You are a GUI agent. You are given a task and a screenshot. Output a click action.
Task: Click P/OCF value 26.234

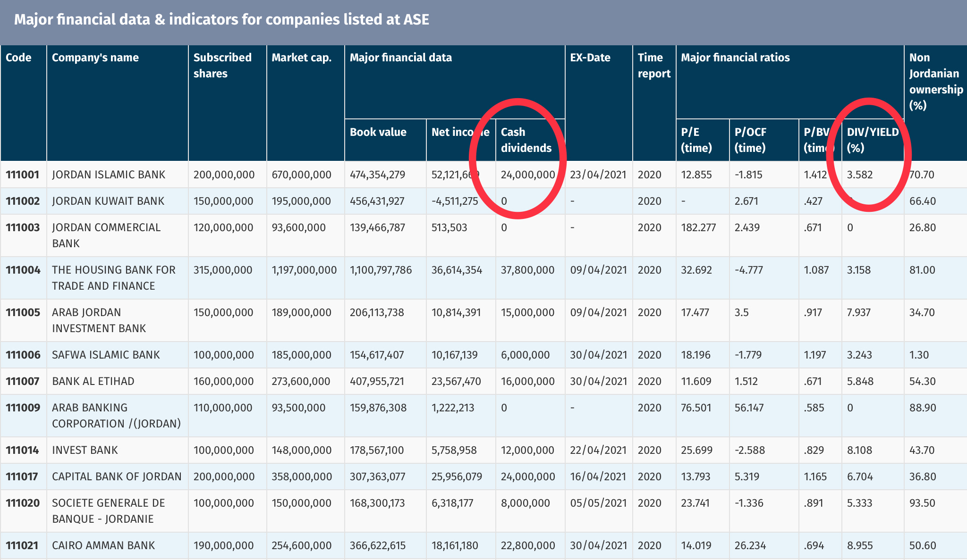750,545
